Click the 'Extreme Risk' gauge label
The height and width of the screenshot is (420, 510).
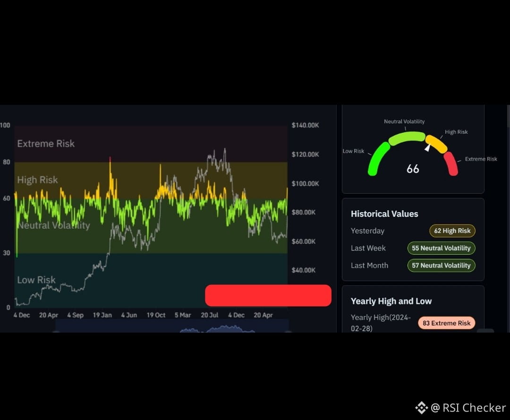click(x=481, y=159)
